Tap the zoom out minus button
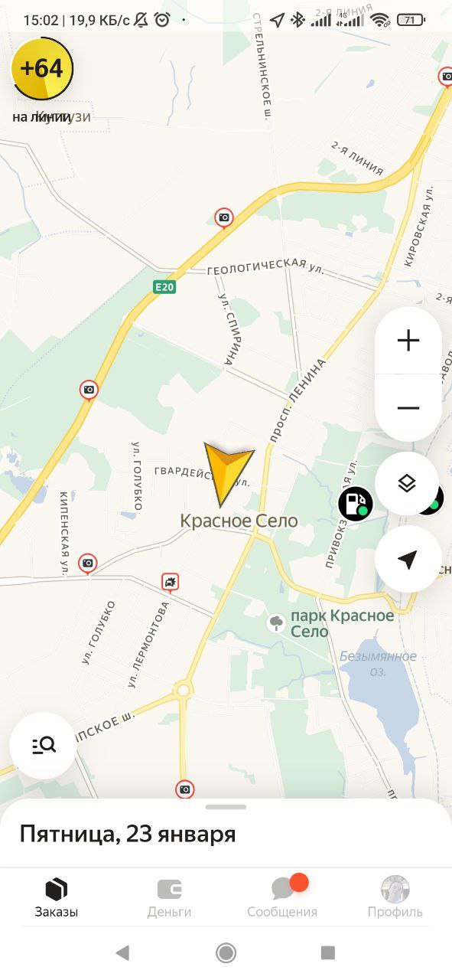The width and height of the screenshot is (452, 980). tap(408, 408)
